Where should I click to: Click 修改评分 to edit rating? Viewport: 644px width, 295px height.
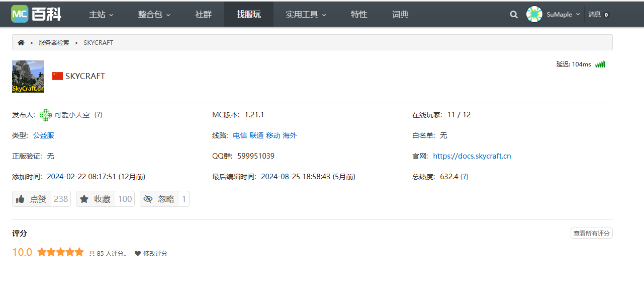click(x=155, y=254)
